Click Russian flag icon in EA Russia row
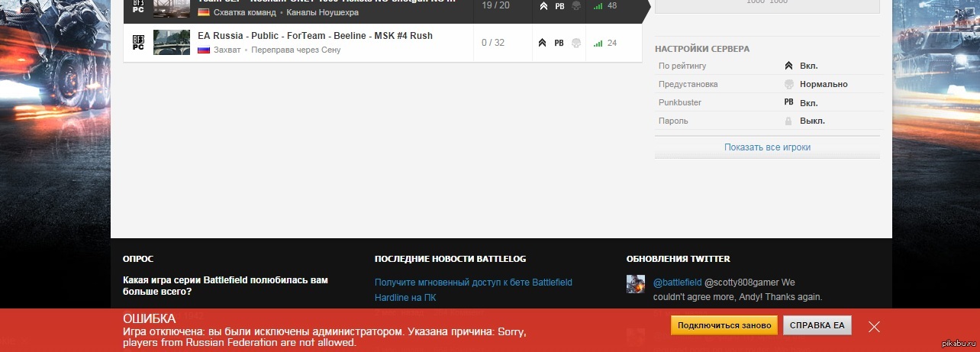The height and width of the screenshot is (352, 980). point(204,50)
